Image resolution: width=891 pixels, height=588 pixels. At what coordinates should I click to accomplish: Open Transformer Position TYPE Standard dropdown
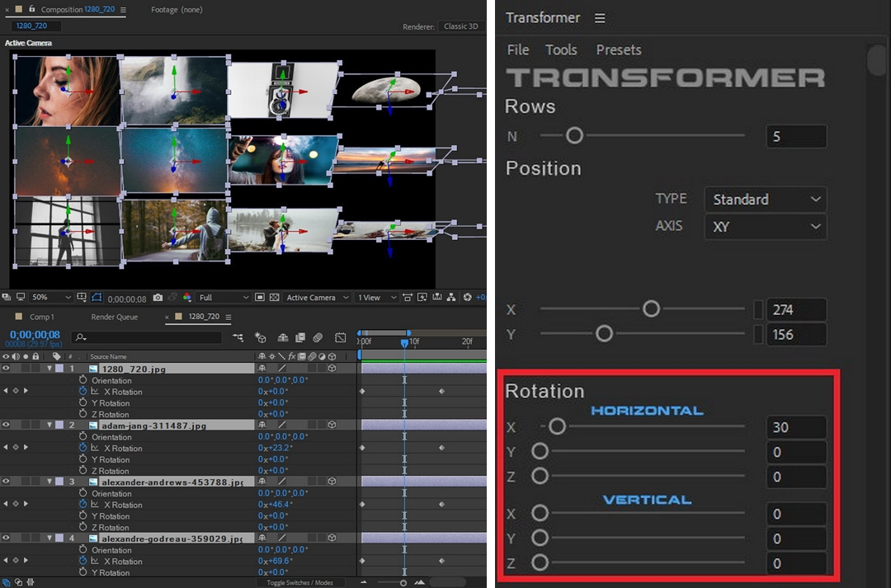[x=766, y=200]
